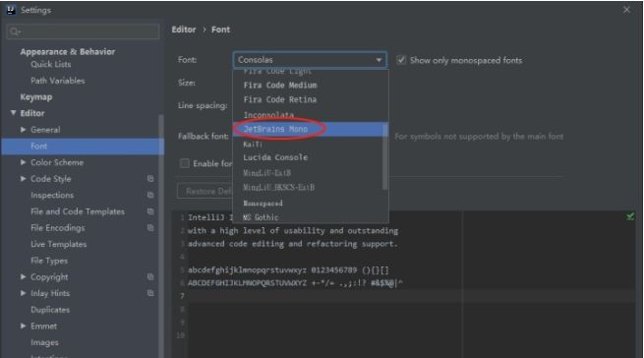Click preview line starting 'ABCDEFGHIJKLMNOPQRSTUVWXYZ'
This screenshot has height=358, width=644.
point(295,283)
